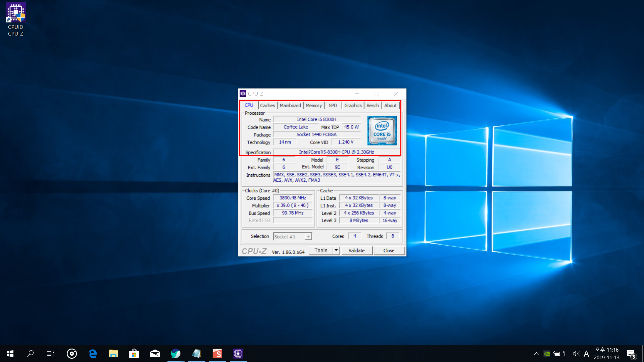Click the empty Rated FSB field

(x=293, y=221)
